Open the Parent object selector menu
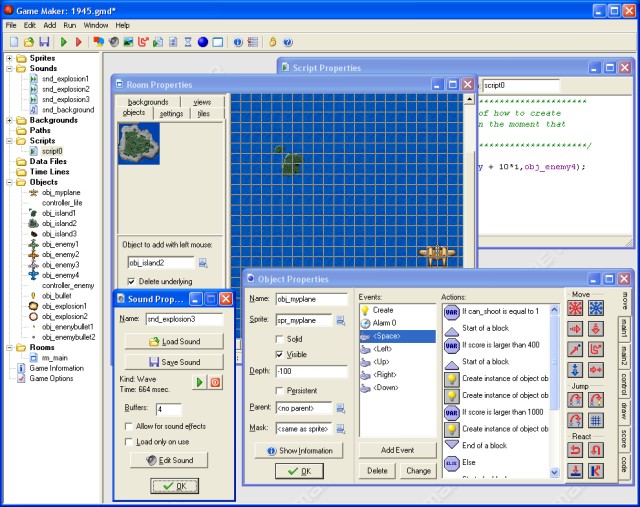The height and width of the screenshot is (507, 640). coord(341,408)
